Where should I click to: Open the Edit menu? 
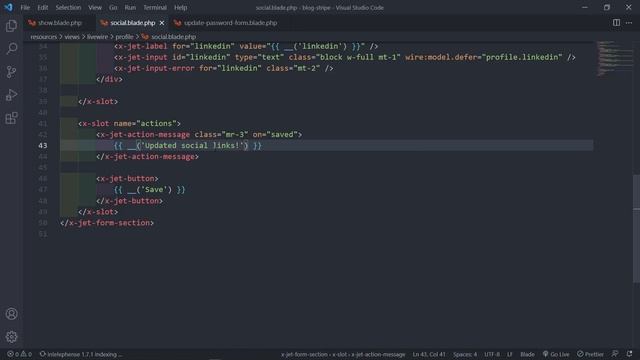[42, 7]
